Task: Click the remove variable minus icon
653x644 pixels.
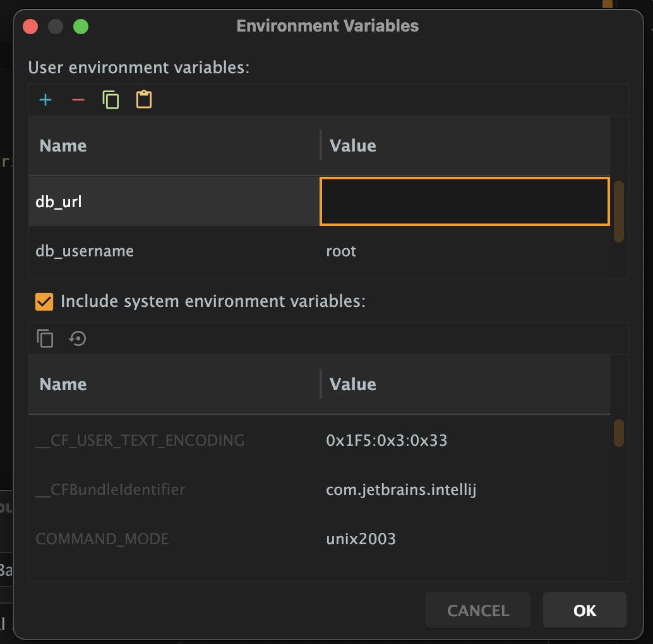Action: pyautogui.click(x=78, y=100)
